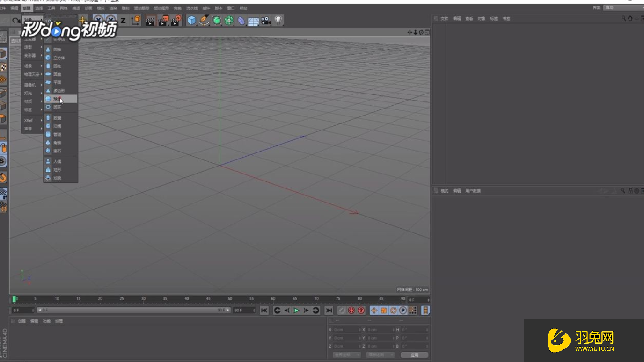Click the cube primitive icon in the toolbar

pyautogui.click(x=191, y=20)
